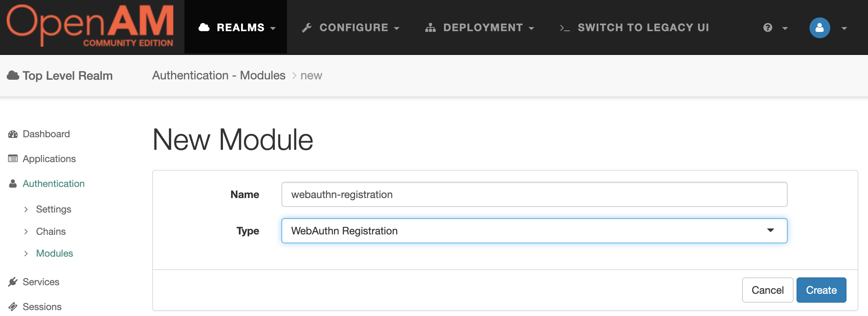Click the blue user avatar icon
868x316 pixels.
click(819, 28)
